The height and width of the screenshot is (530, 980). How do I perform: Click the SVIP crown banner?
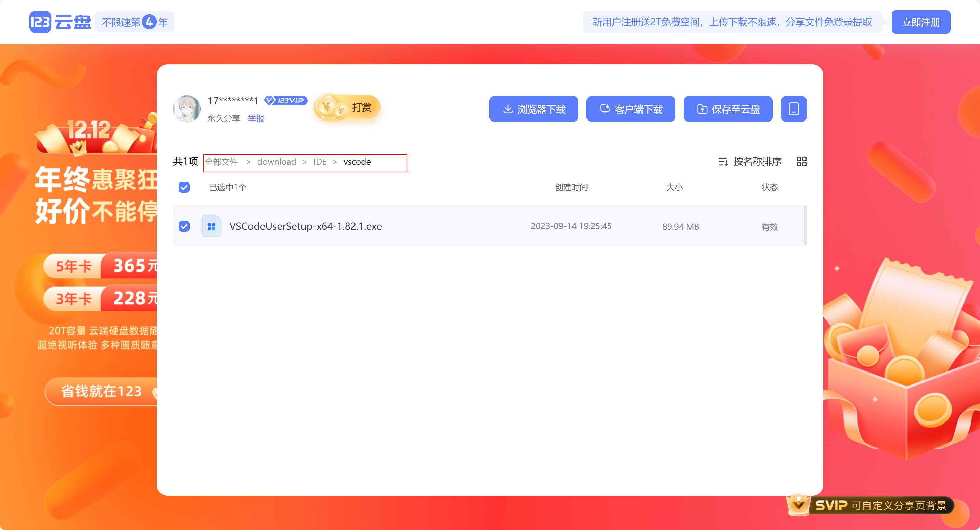click(x=871, y=505)
